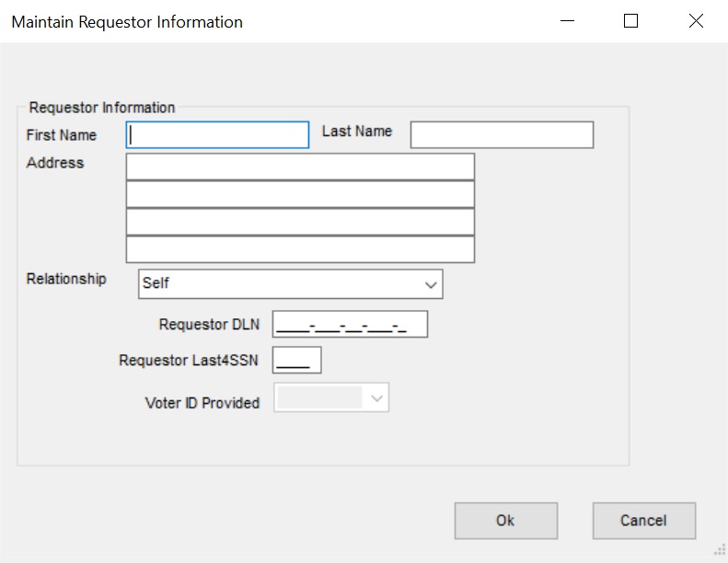Confirm with the Ok button
Viewport: 728px width, 563px height.
point(506,521)
